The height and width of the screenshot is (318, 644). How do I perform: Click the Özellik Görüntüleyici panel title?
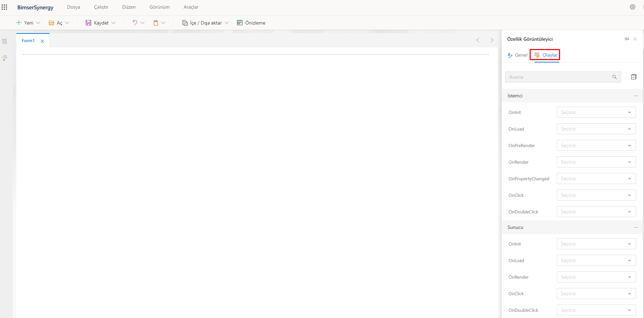[530, 39]
